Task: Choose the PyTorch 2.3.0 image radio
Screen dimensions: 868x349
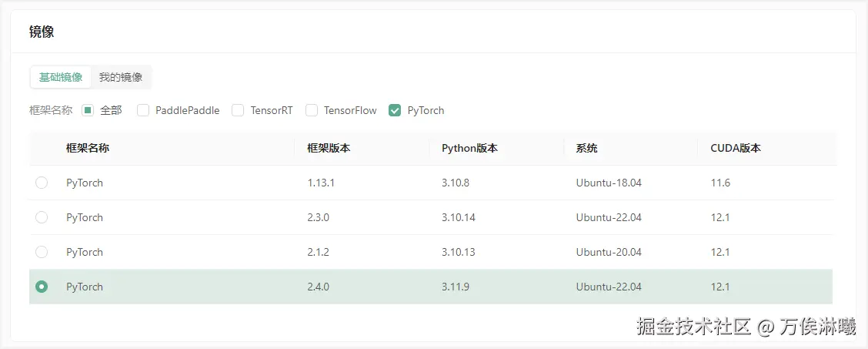Action: click(x=42, y=218)
